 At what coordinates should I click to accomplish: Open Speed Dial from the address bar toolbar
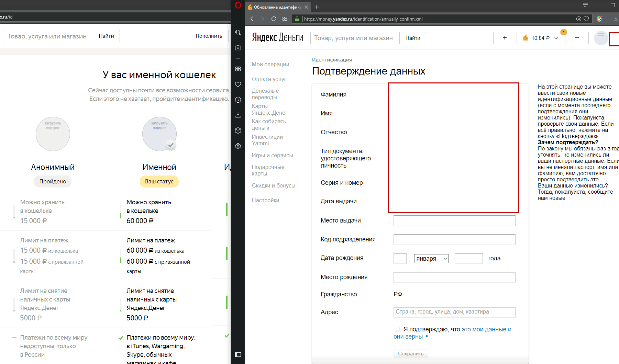pyautogui.click(x=285, y=19)
